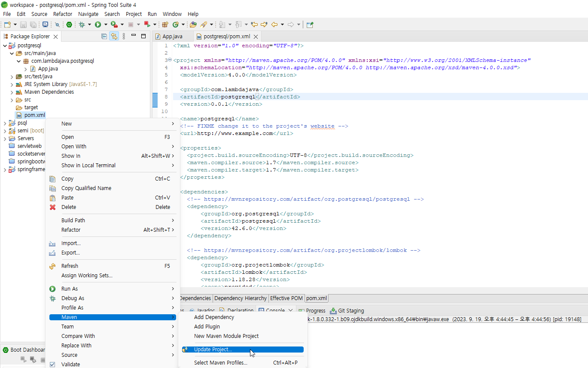Choose Add Plugin in Maven submenu
The height and width of the screenshot is (368, 588).
point(243,327)
